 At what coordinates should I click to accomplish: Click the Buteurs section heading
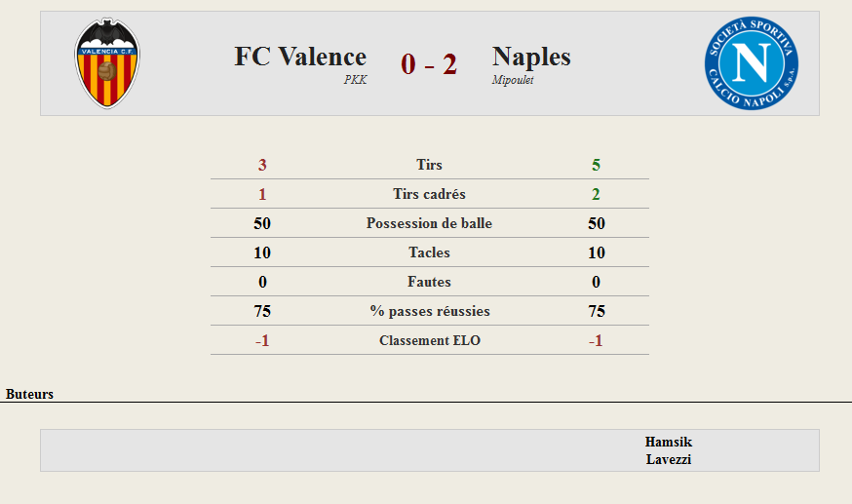coord(30,394)
